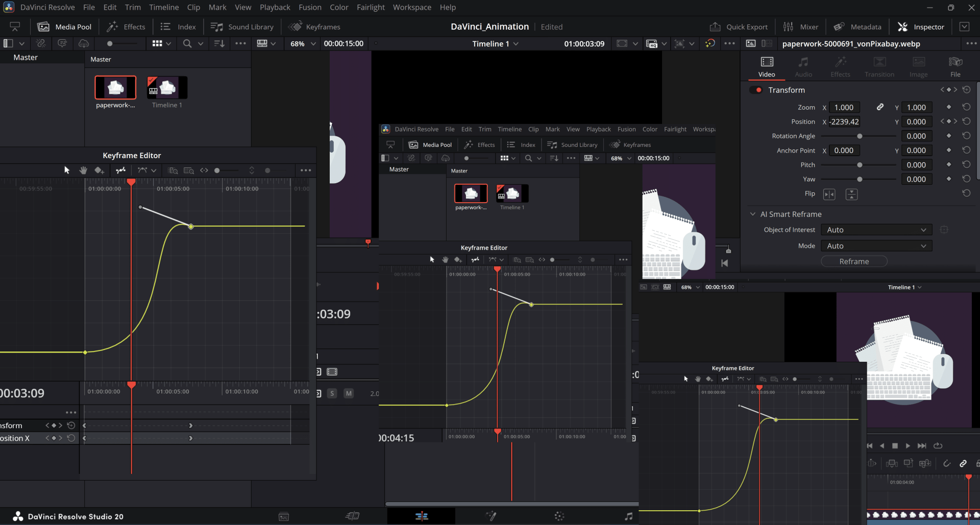Viewport: 980px width, 525px height.
Task: Adjust the Yaw slider
Action: [x=860, y=179]
